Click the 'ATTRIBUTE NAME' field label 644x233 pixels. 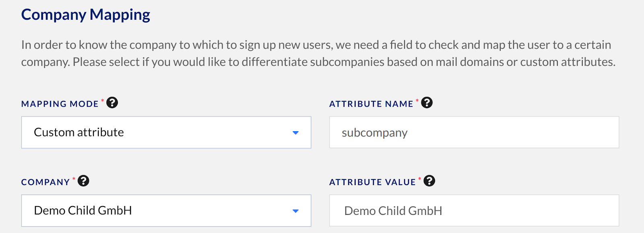point(371,104)
